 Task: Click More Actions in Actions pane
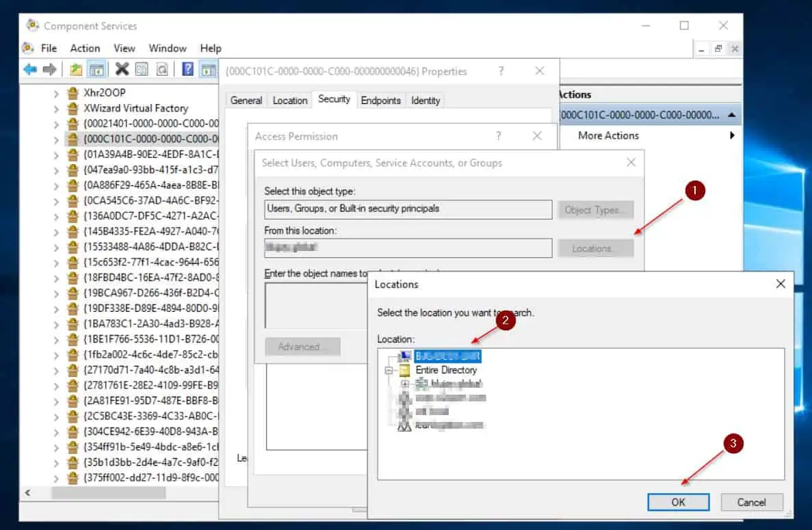coord(608,135)
